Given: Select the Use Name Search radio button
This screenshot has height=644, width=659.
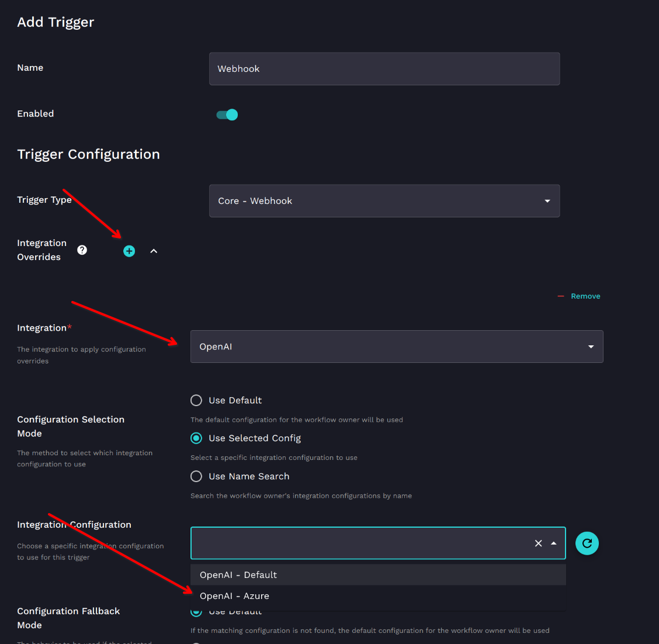Looking at the screenshot, I should tap(196, 476).
